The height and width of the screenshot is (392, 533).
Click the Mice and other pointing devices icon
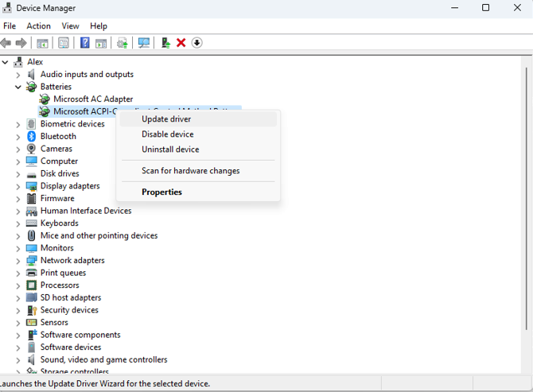click(31, 235)
